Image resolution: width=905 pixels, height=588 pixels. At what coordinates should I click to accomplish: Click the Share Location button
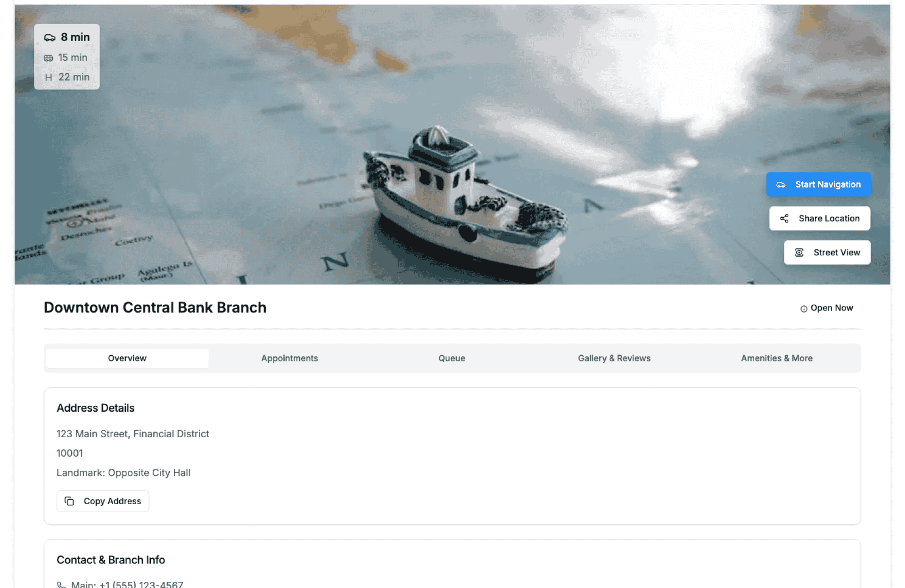point(820,219)
